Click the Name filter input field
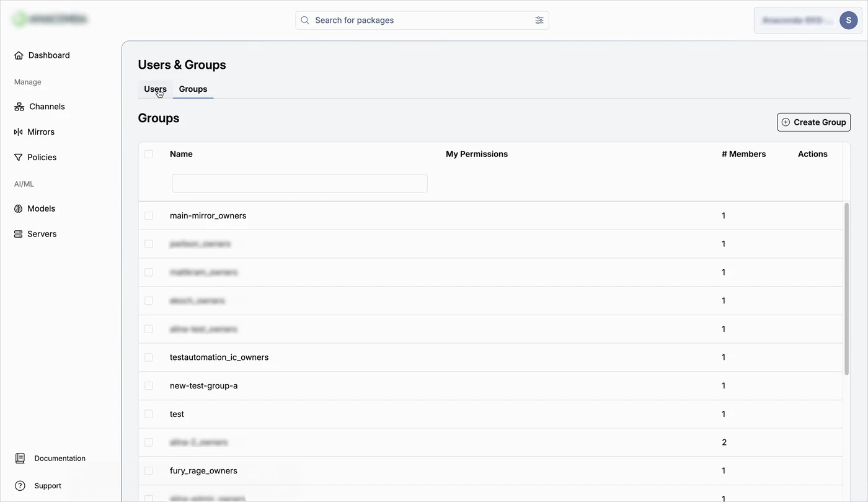The height and width of the screenshot is (502, 868). [299, 183]
